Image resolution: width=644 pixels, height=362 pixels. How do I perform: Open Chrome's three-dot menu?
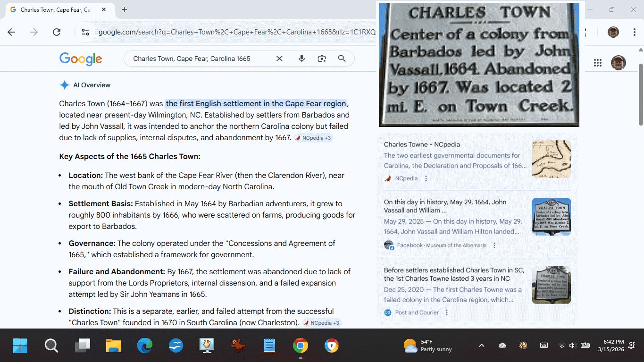click(x=635, y=32)
